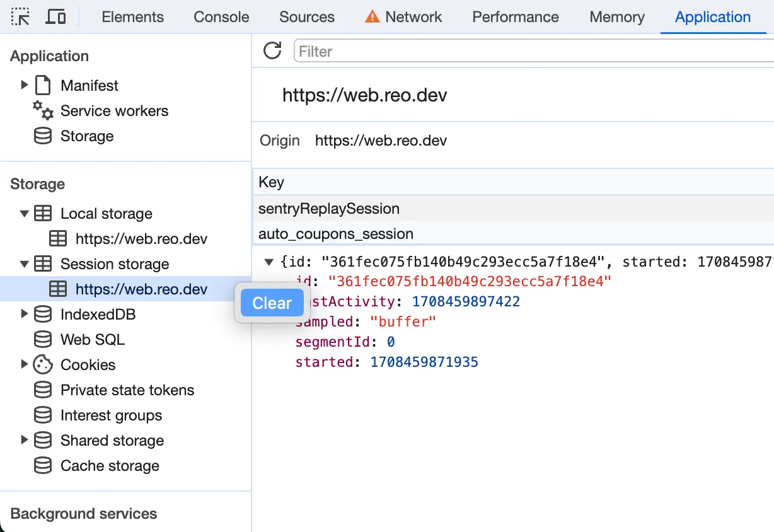Click the IndexedDB database icon
This screenshot has width=774, height=532.
43,315
